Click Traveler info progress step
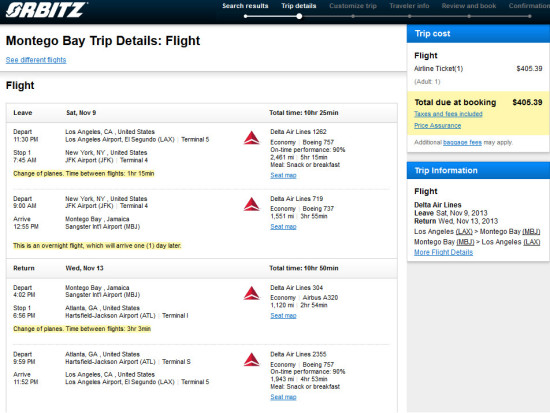 pos(409,6)
